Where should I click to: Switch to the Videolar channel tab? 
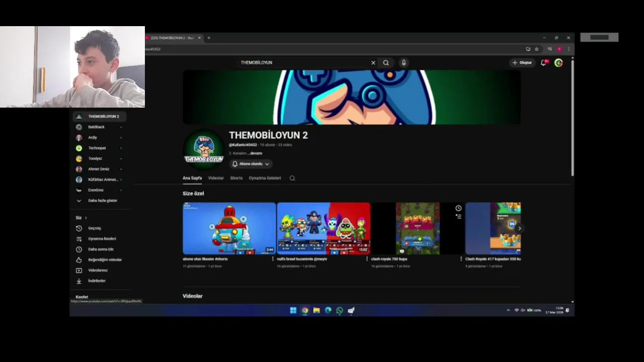(x=216, y=178)
